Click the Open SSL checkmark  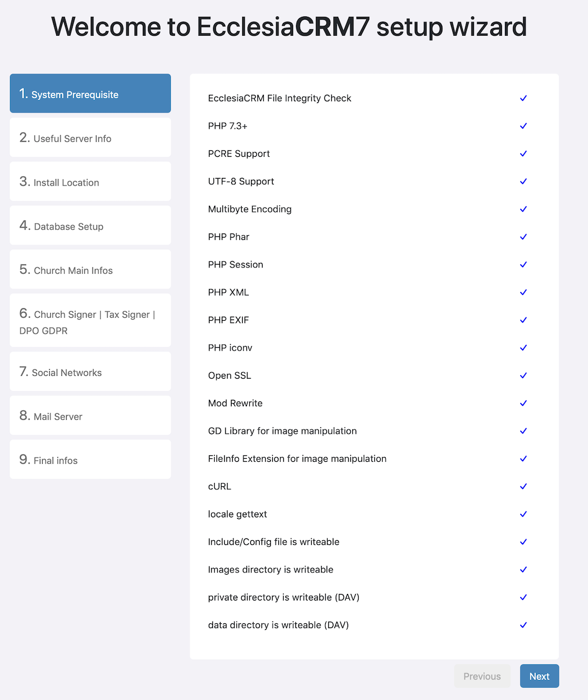click(523, 375)
